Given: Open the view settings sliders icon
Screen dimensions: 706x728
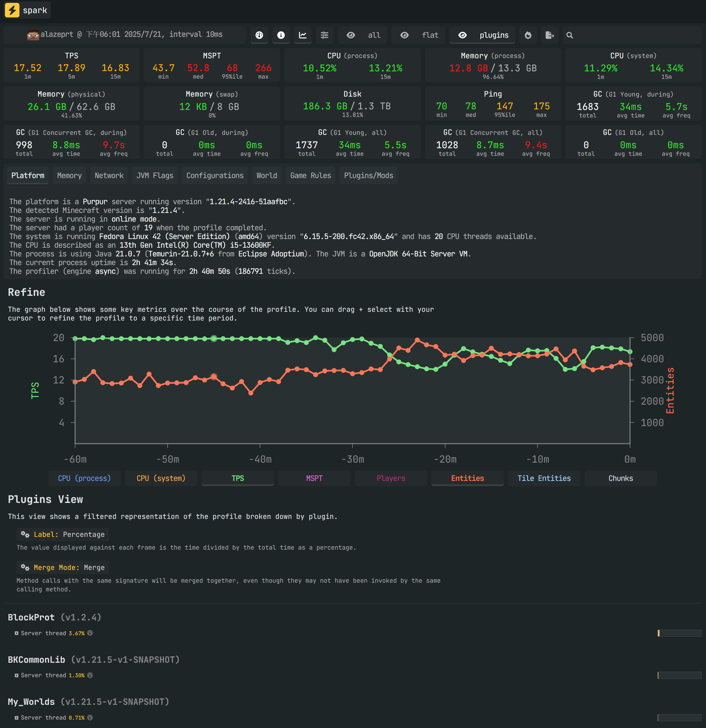Looking at the screenshot, I should 324,35.
